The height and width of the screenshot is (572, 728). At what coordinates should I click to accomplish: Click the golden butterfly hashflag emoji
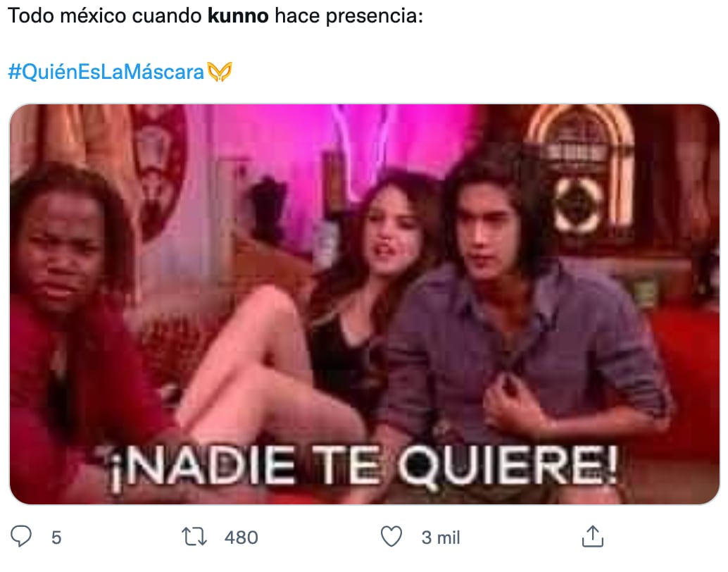[220, 72]
